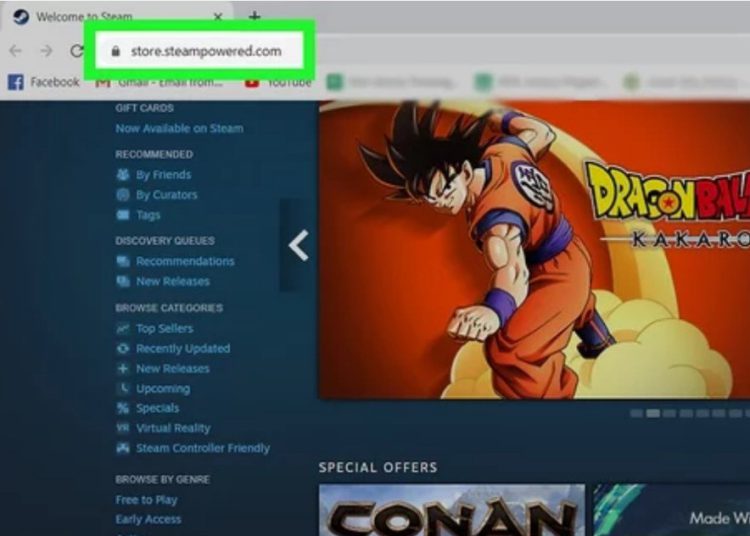The height and width of the screenshot is (536, 750).
Task: Open the By Curators recommendations
Action: coord(166,195)
